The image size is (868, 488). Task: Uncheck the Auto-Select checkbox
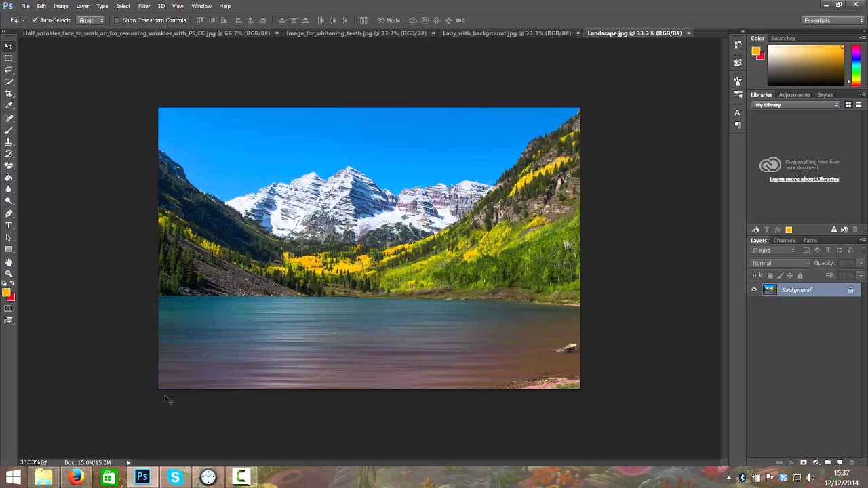tap(35, 20)
